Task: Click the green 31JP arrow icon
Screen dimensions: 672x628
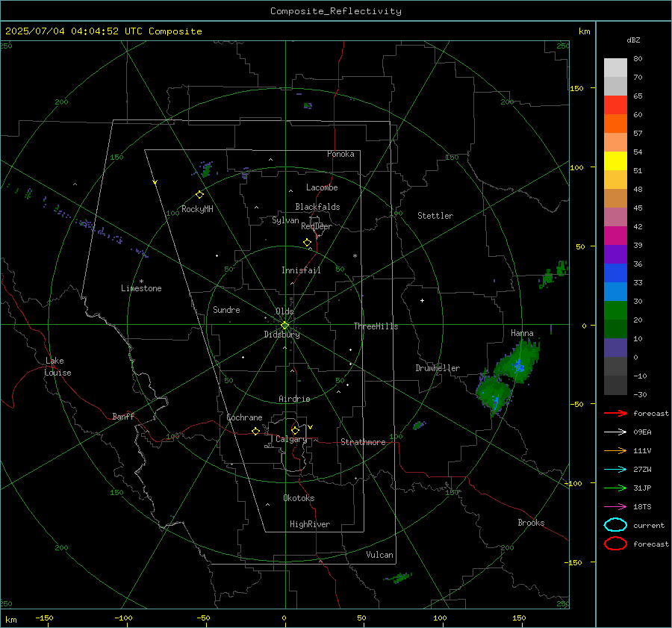Action: (615, 488)
